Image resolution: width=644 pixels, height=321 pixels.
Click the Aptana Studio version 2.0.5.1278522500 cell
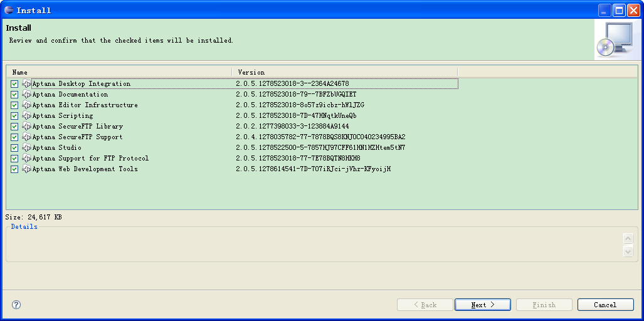(321, 148)
